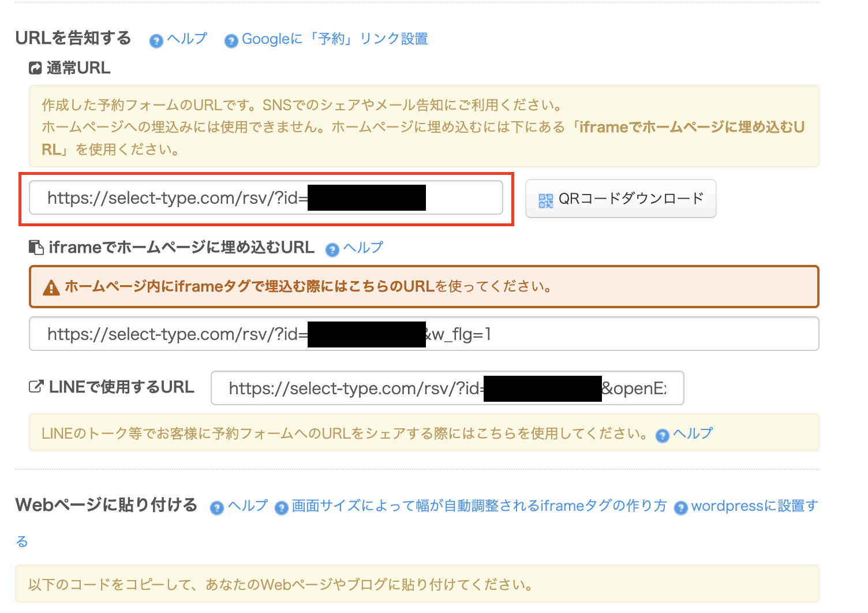Click the QR code icon in download button
868x613 pixels.
tap(545, 200)
